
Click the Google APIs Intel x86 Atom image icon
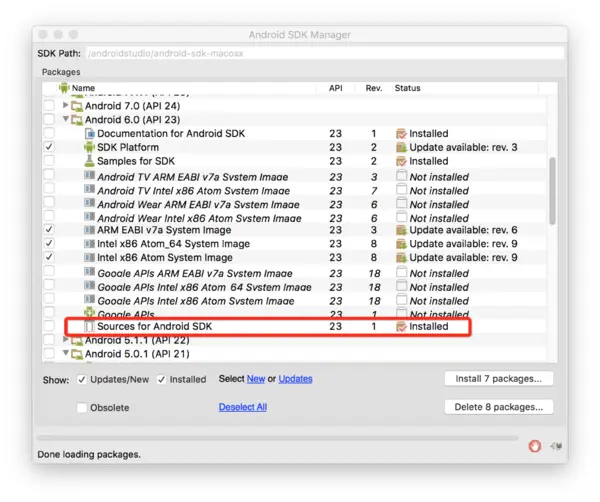89,300
